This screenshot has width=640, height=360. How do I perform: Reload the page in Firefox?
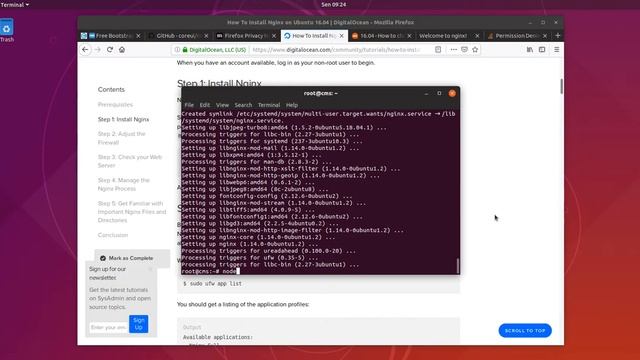tap(110, 49)
